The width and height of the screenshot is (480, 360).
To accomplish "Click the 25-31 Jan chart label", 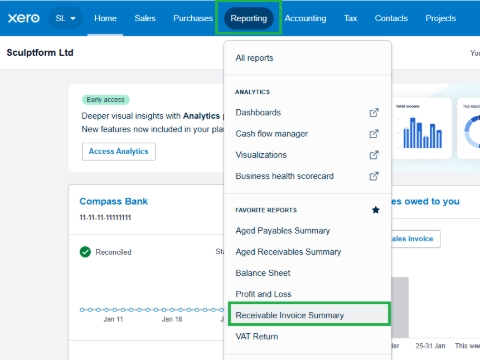I will 430,346.
